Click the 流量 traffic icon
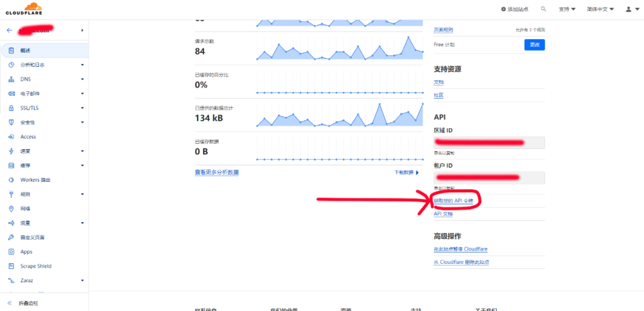 11,223
